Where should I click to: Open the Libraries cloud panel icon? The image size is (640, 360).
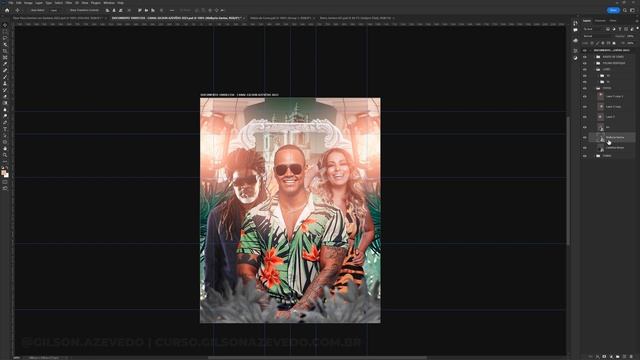576,41
